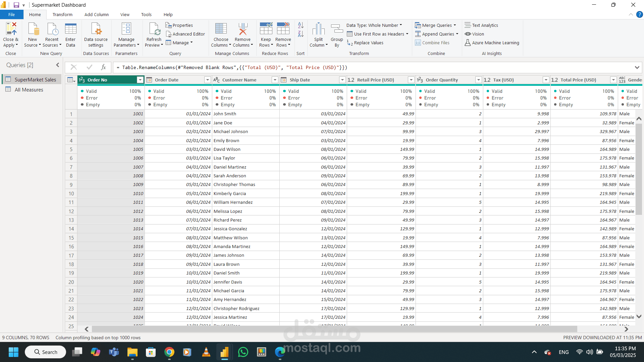The image size is (644, 362).
Task: Click the Enter Data table icon
Action: click(70, 29)
